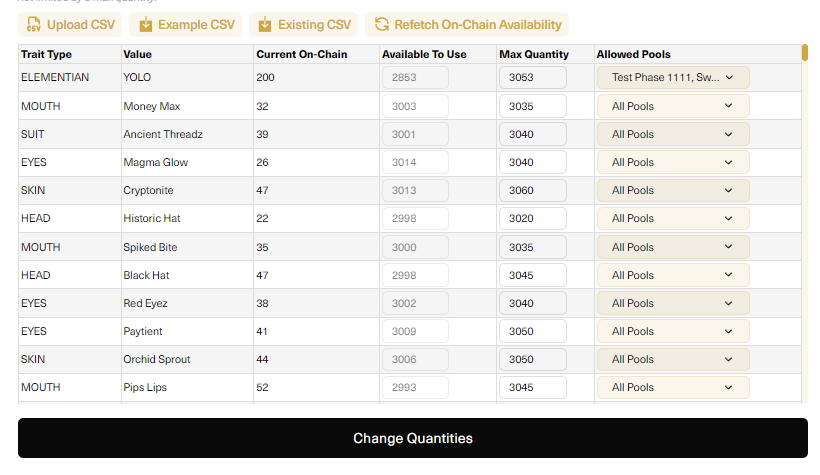Expand Allowed Pools dropdown for Money Max

672,106
